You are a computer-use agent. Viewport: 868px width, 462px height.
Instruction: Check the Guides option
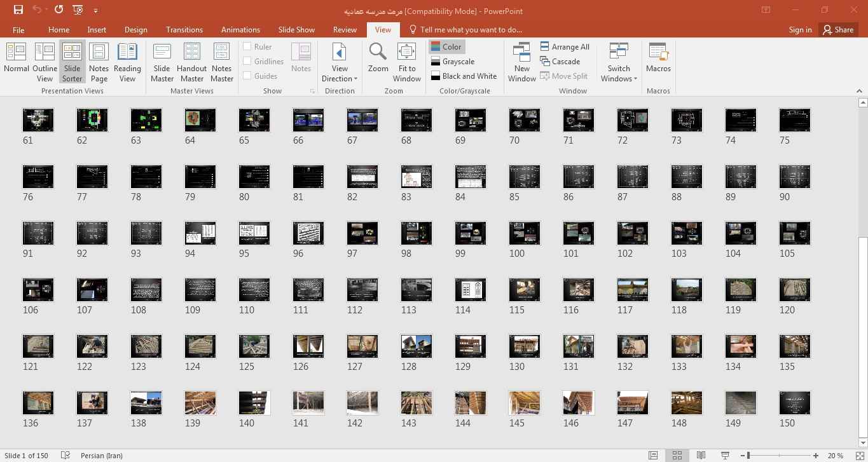[247, 76]
